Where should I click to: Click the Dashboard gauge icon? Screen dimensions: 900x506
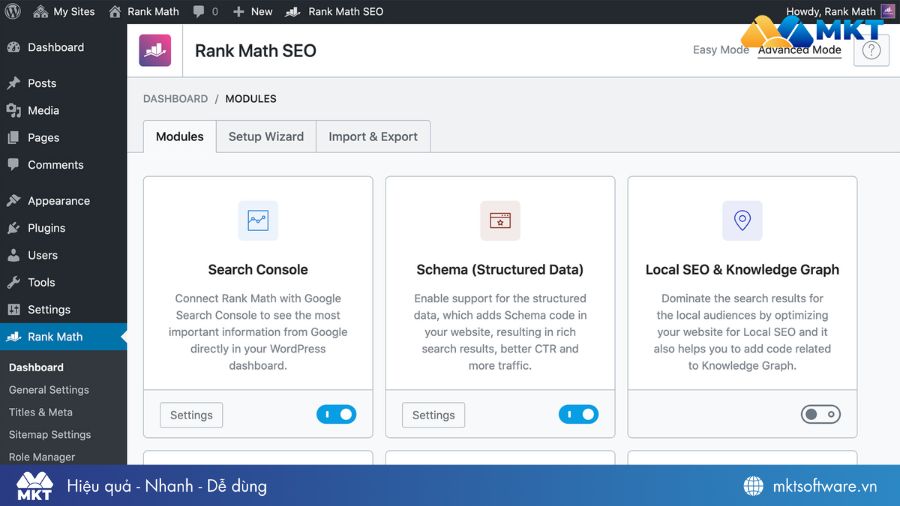coord(14,48)
